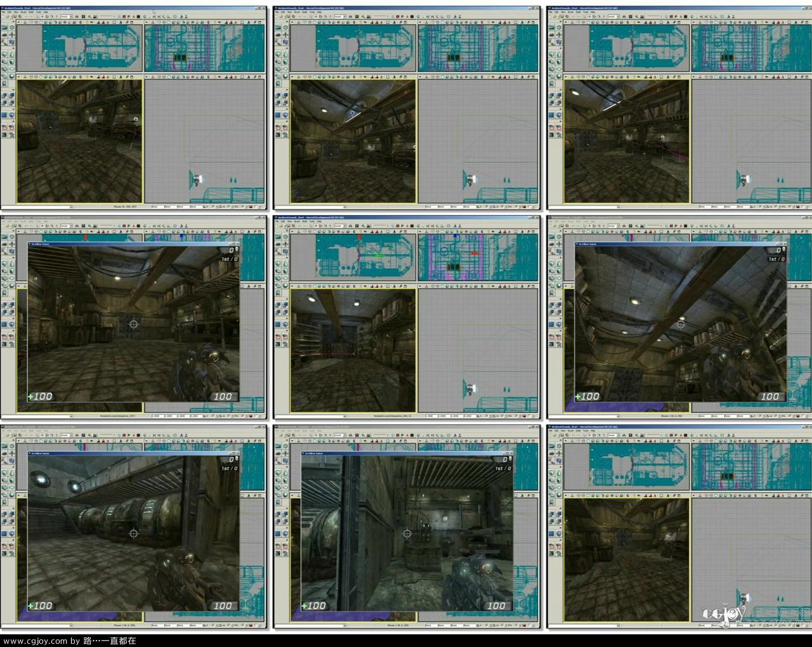This screenshot has width=812, height=647.
Task: Open Content Browser icon in top-left screenshot toolbar
Action: [83, 16]
